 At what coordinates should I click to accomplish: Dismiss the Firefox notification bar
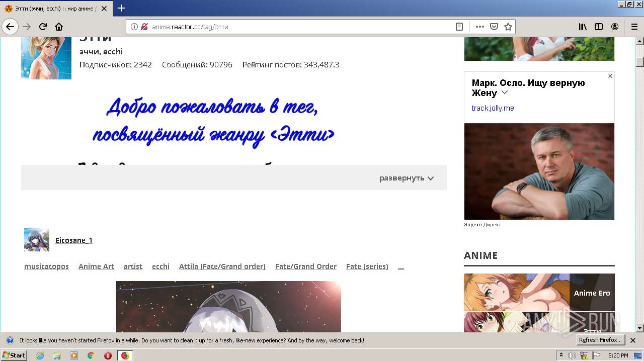pos(633,340)
